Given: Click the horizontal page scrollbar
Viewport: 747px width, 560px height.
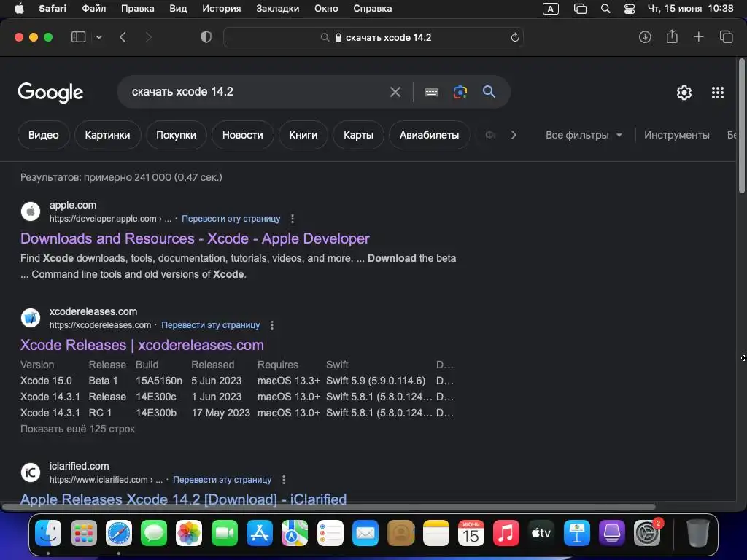Looking at the screenshot, I should [329, 507].
